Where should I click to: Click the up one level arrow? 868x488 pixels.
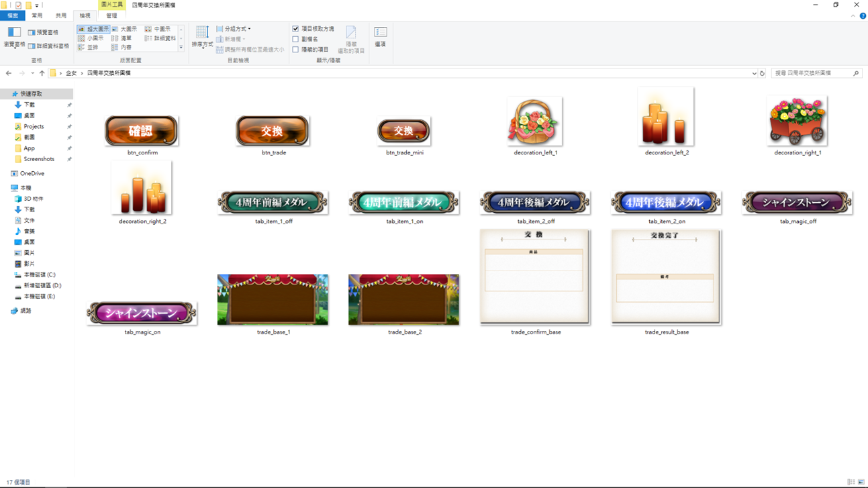pyautogui.click(x=42, y=73)
